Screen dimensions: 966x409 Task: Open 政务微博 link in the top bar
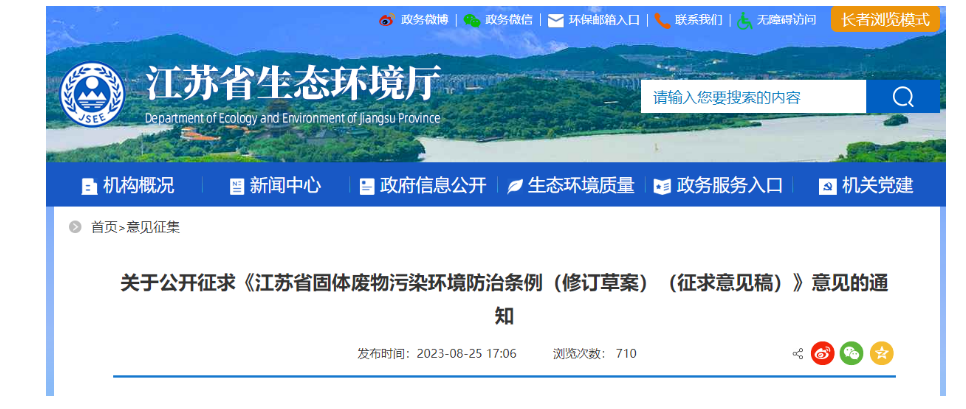click(413, 20)
